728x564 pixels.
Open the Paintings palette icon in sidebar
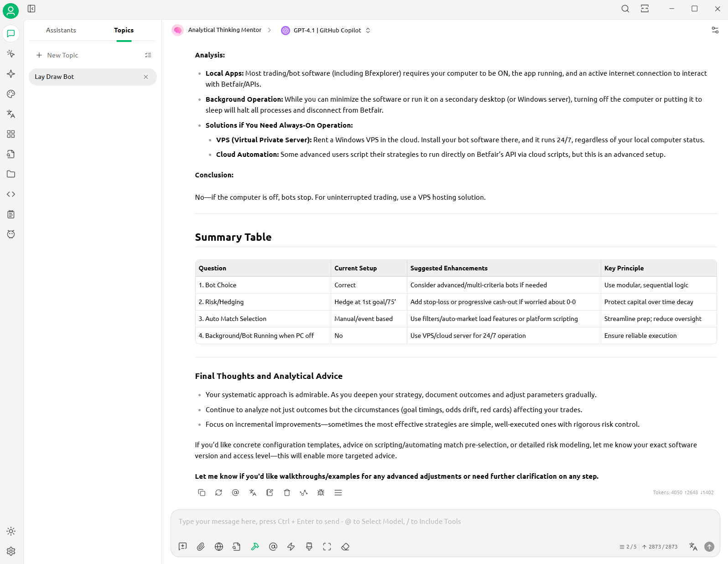pyautogui.click(x=11, y=94)
